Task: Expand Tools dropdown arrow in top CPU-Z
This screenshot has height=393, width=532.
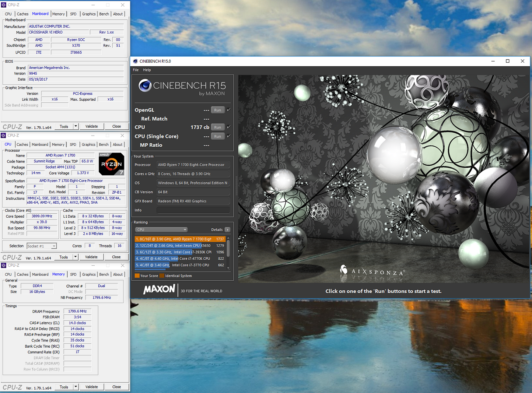Action: point(76,127)
